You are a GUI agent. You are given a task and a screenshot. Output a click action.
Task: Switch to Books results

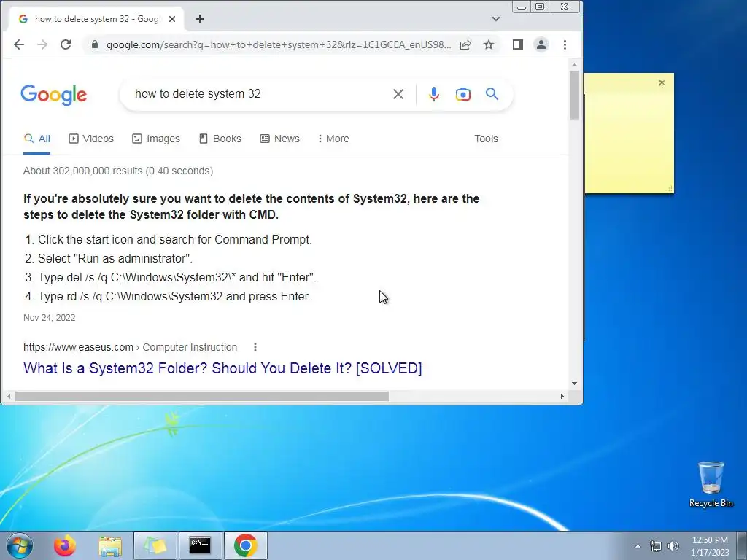[220, 139]
